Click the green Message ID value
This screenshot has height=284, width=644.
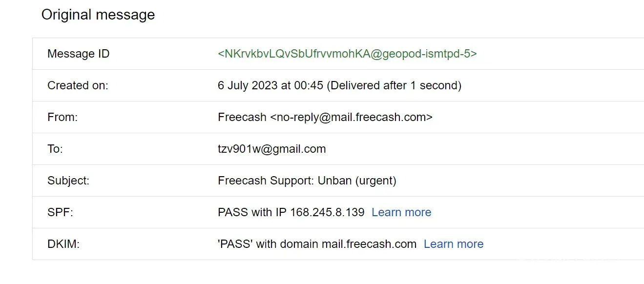(347, 54)
